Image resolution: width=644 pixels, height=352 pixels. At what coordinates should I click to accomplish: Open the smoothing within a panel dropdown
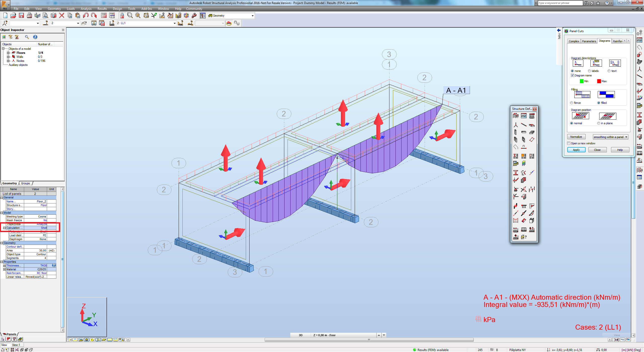click(x=611, y=137)
